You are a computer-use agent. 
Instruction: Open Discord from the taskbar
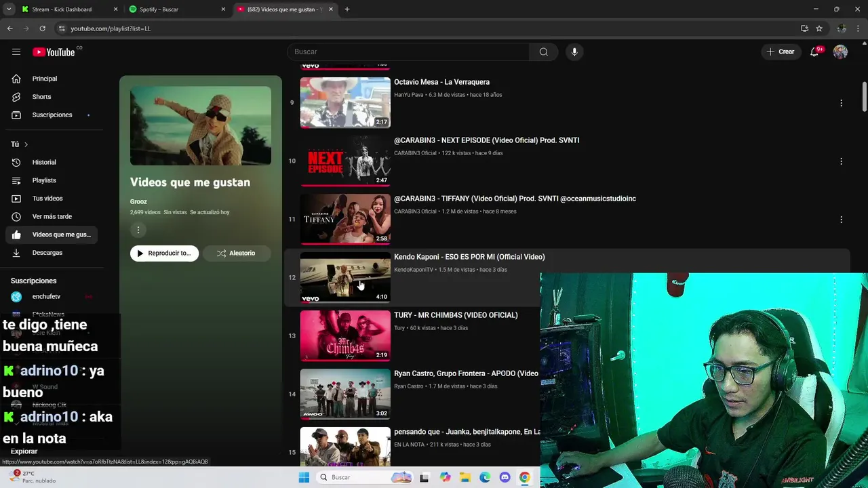point(505,477)
